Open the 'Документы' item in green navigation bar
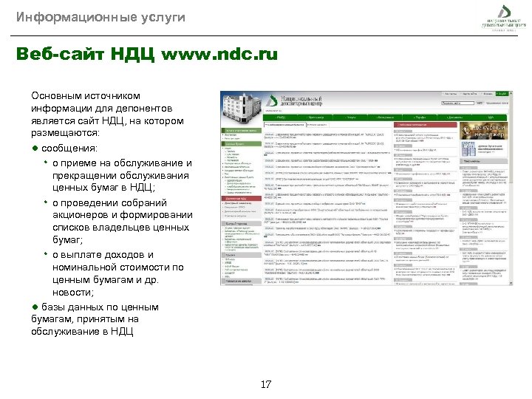 (454, 117)
